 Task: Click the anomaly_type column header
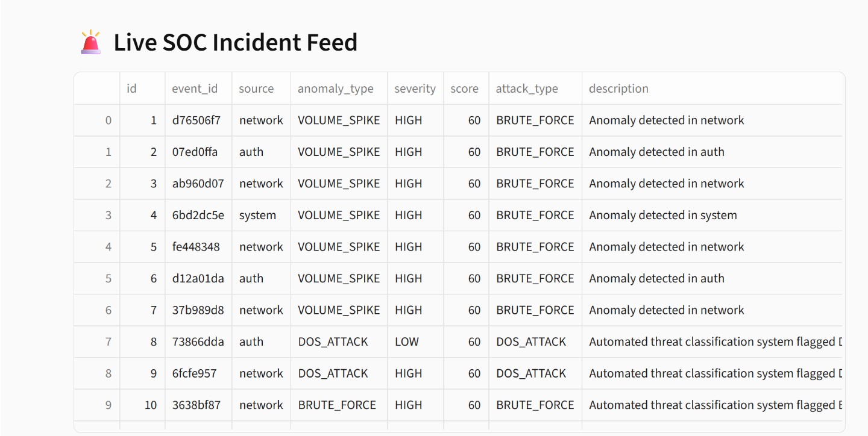pos(339,89)
